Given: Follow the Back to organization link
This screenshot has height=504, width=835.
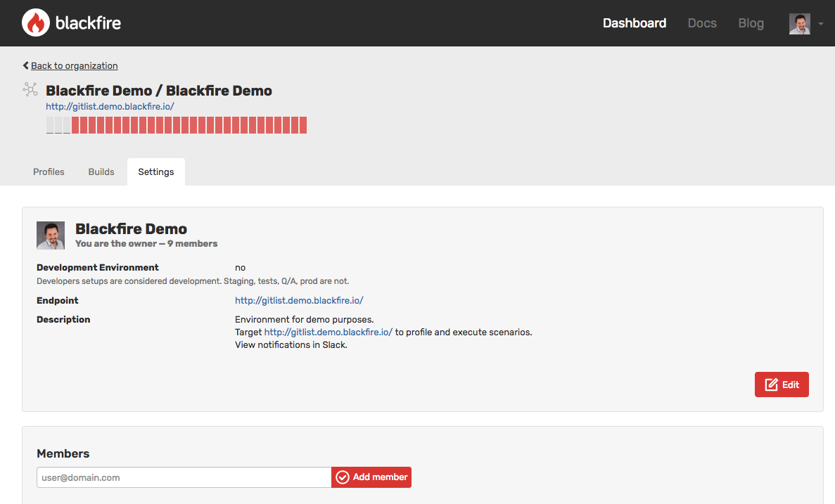Looking at the screenshot, I should (x=74, y=65).
